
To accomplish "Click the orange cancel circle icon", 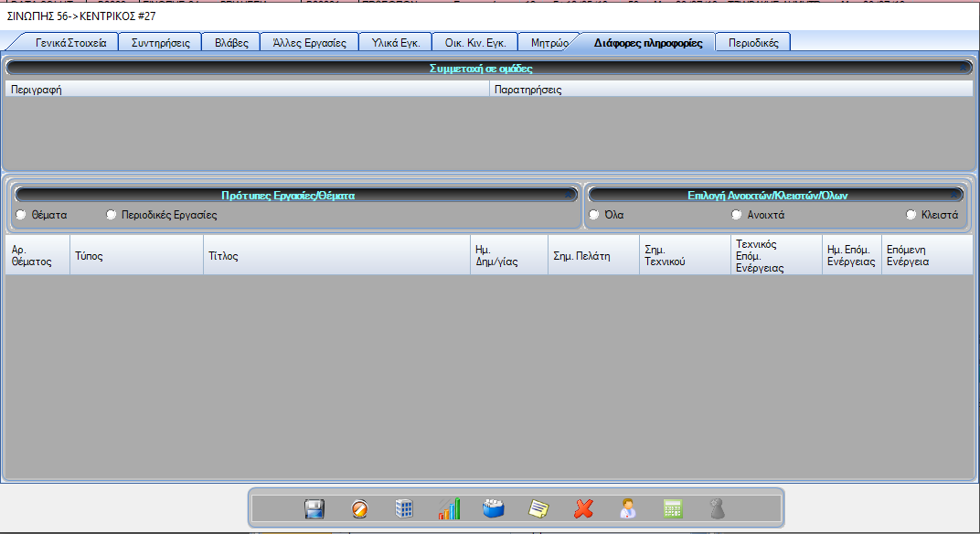I will tap(360, 509).
